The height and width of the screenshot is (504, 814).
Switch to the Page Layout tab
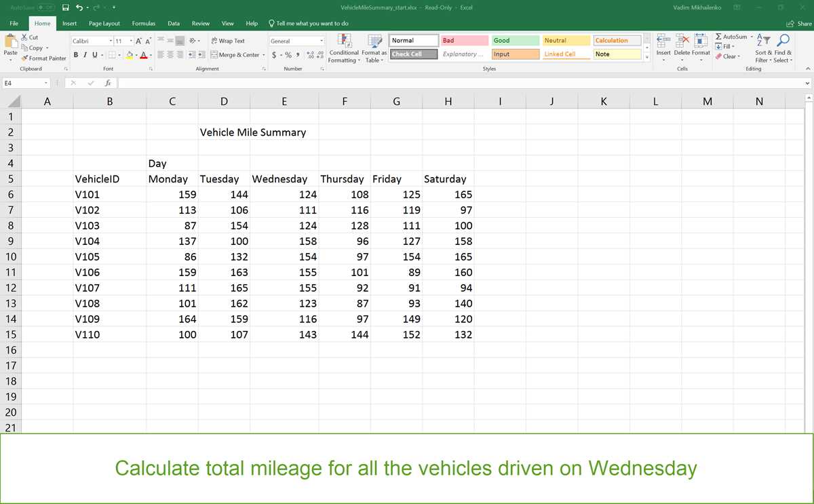coord(104,23)
